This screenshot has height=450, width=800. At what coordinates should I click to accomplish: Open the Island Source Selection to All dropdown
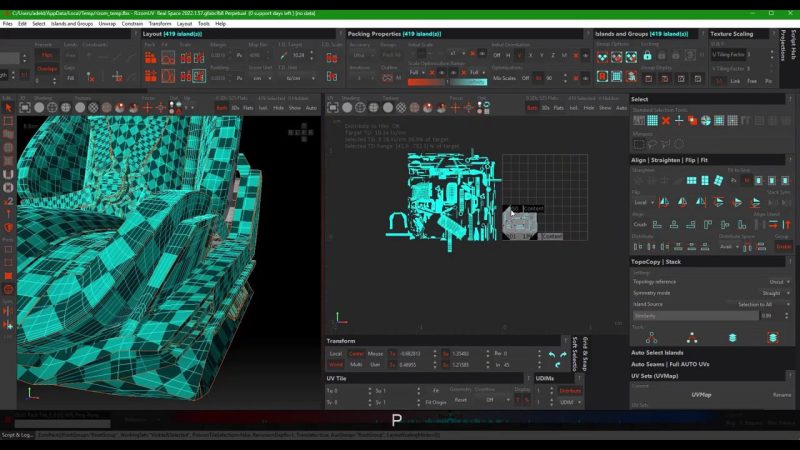pyautogui.click(x=758, y=304)
